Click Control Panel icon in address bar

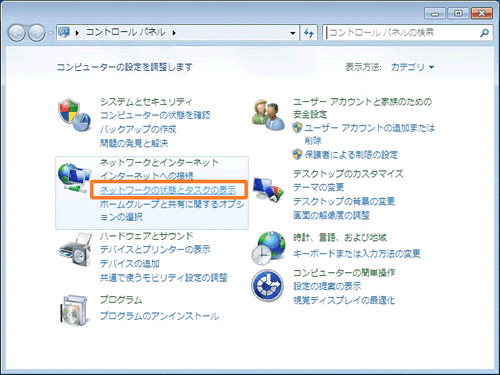(64, 32)
